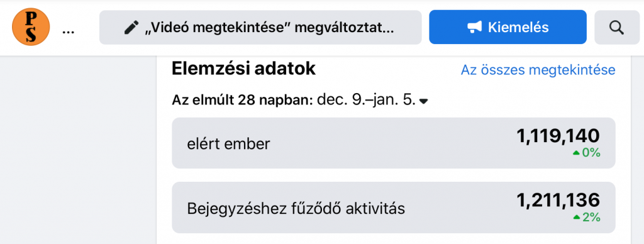Click the pencil edit icon
Screen dimensions: 644x244
tap(131, 28)
